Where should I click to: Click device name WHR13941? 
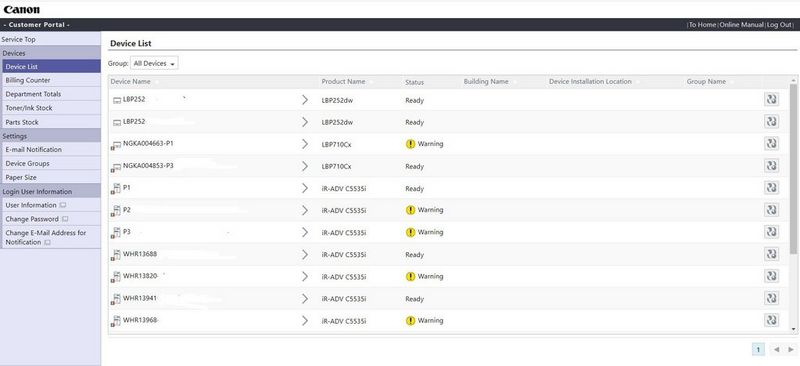coord(140,298)
